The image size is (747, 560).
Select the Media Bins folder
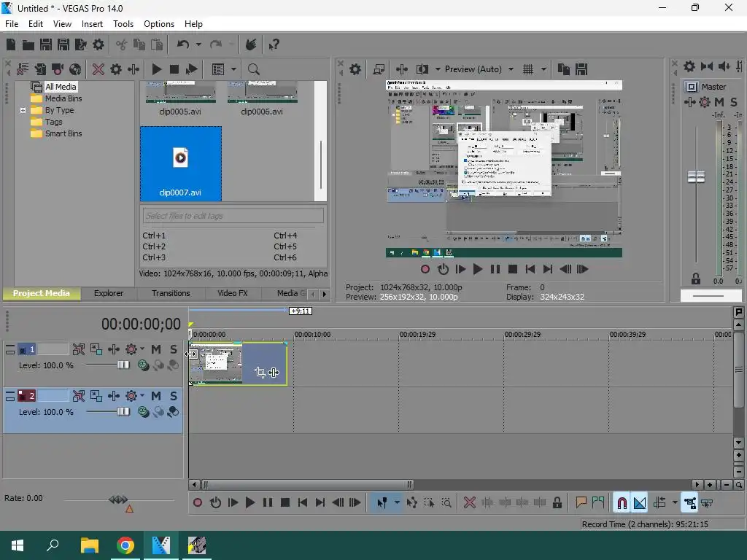pyautogui.click(x=63, y=98)
